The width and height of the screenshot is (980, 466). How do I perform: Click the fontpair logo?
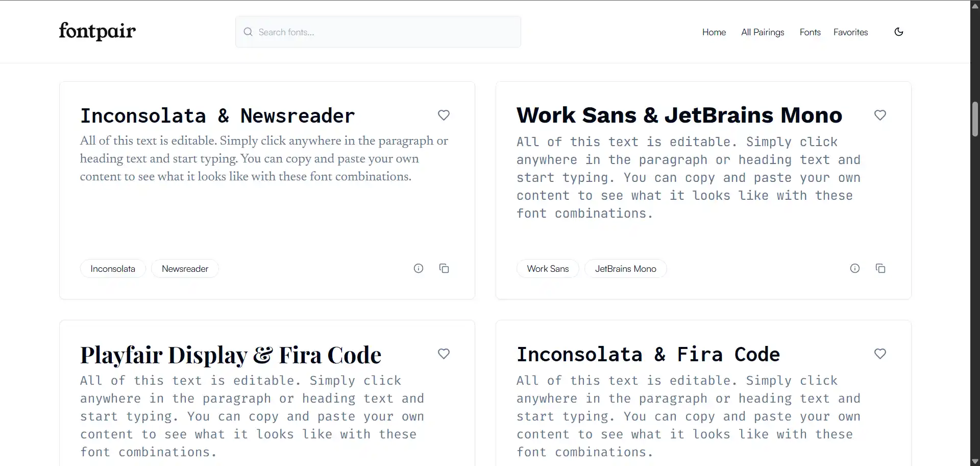(x=97, y=31)
